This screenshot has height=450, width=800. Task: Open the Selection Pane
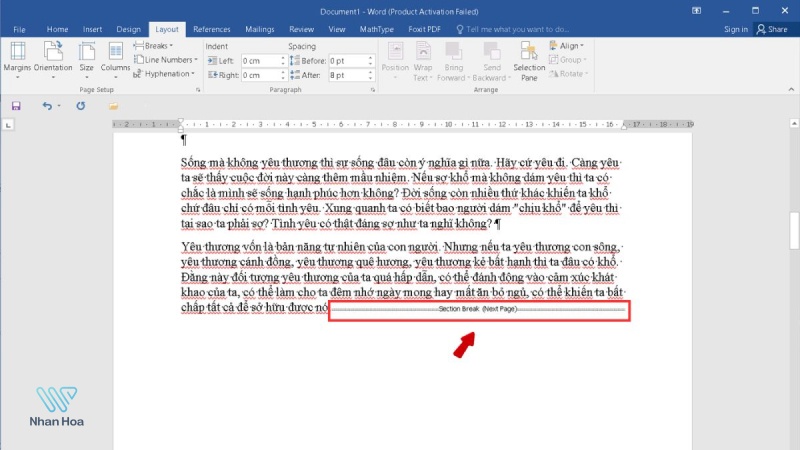coord(529,61)
